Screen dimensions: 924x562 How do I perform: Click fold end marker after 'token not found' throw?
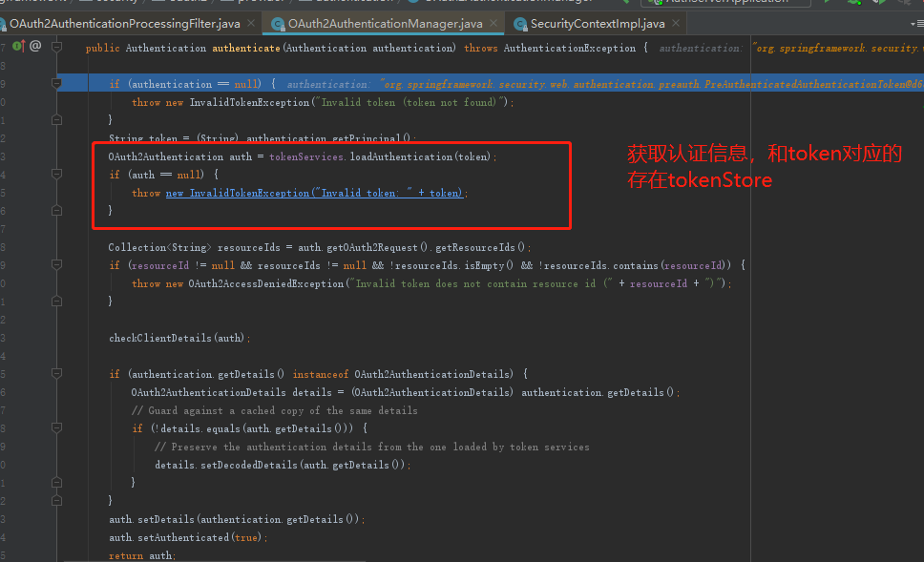coord(56,120)
